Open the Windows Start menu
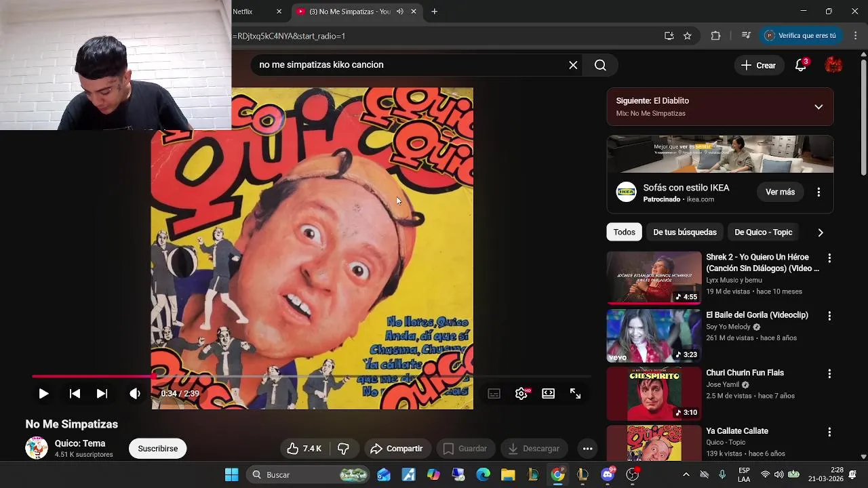This screenshot has height=488, width=868. [x=231, y=474]
